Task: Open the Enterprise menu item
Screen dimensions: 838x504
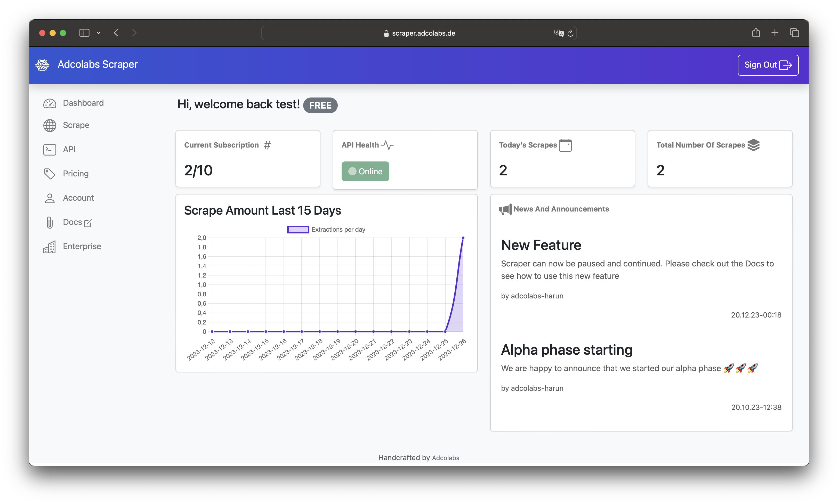Action: click(72, 247)
